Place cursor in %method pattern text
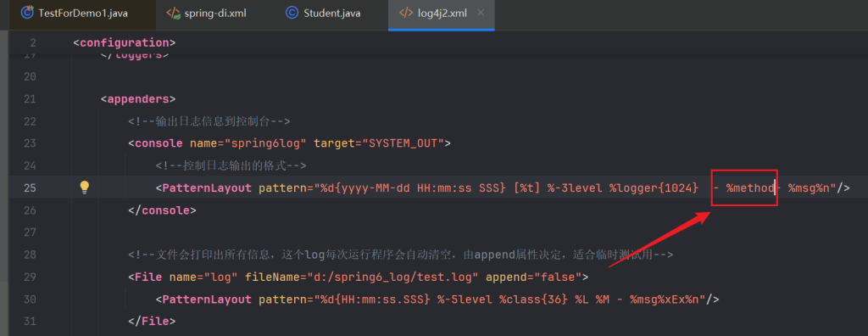 tap(751, 188)
